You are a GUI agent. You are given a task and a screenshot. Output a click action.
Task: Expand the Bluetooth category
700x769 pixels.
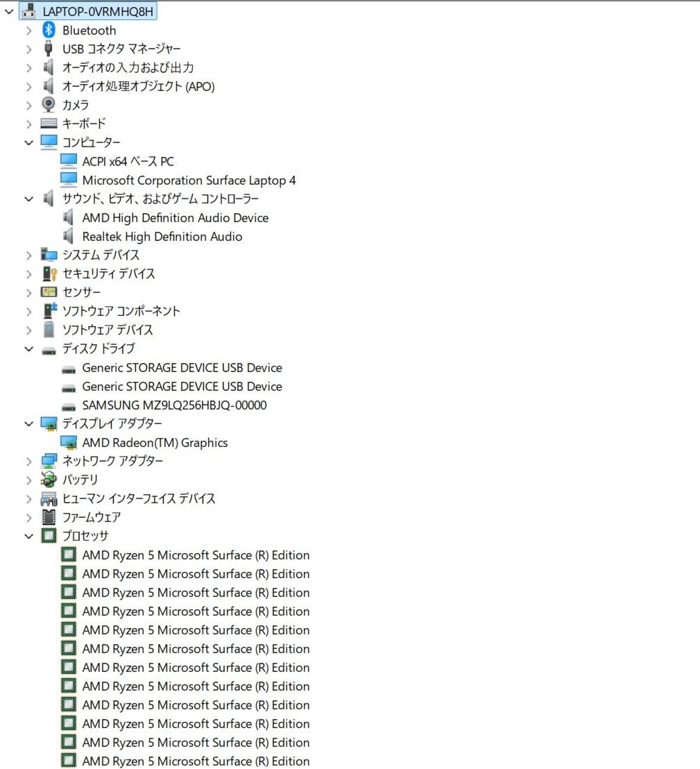coord(28,31)
